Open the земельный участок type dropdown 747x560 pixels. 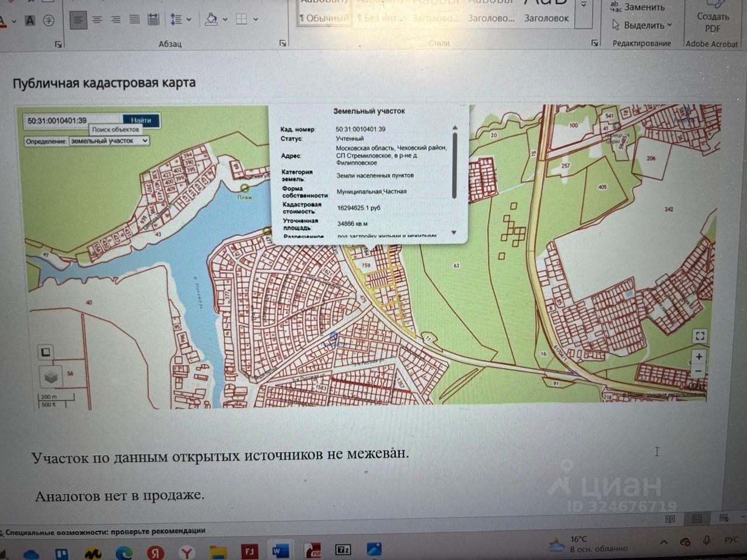109,141
